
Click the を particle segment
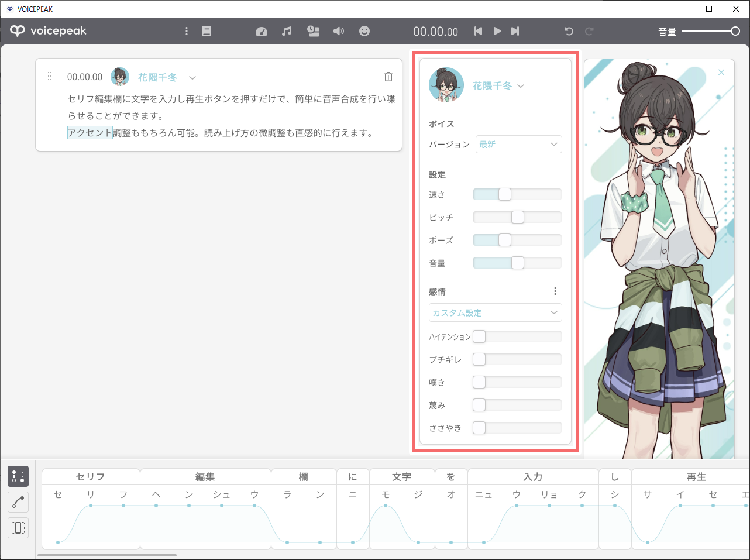451,476
